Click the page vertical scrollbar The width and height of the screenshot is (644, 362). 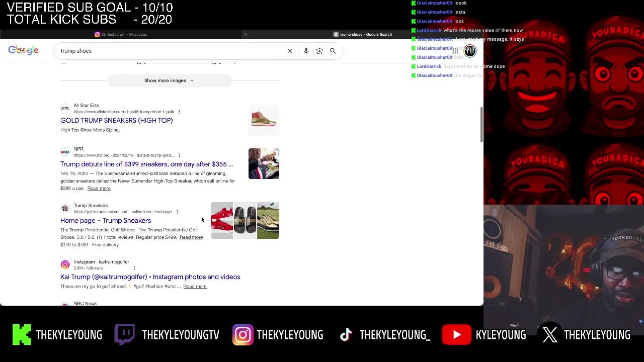tap(481, 125)
